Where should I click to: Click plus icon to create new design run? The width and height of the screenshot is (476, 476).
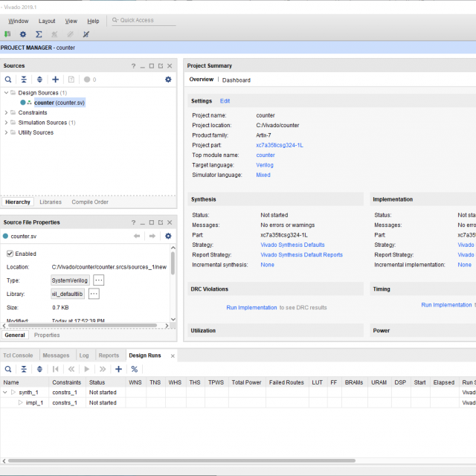pyautogui.click(x=118, y=369)
